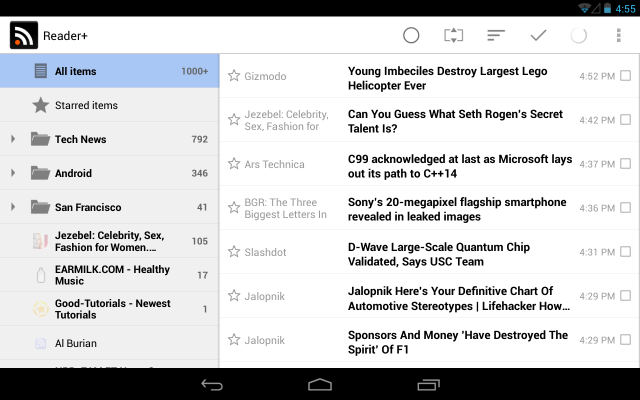The height and width of the screenshot is (400, 640).
Task: Tap the All items list icon
Action: pyautogui.click(x=40, y=71)
